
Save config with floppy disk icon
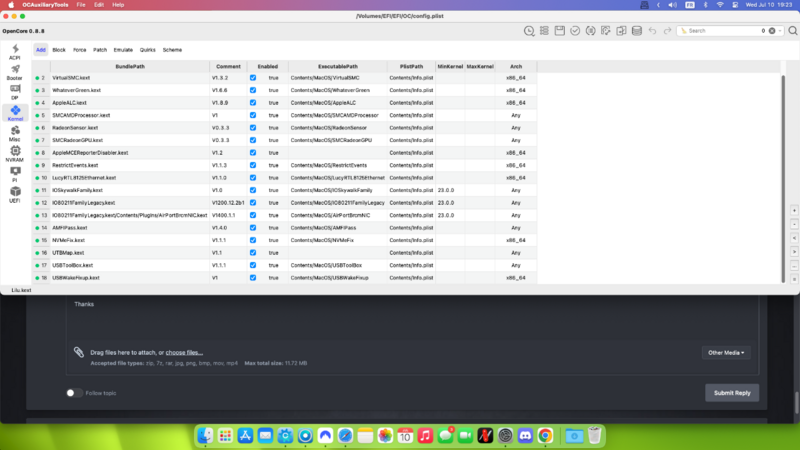[x=560, y=31]
